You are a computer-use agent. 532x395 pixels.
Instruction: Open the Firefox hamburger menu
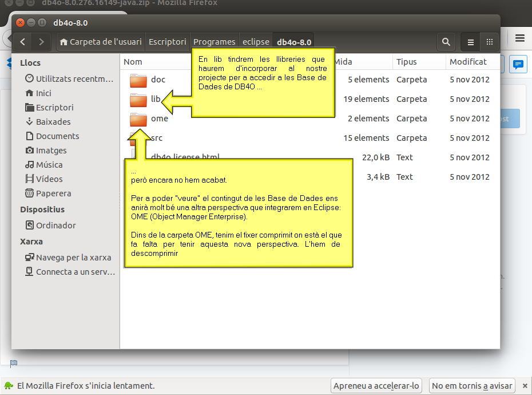(520, 38)
